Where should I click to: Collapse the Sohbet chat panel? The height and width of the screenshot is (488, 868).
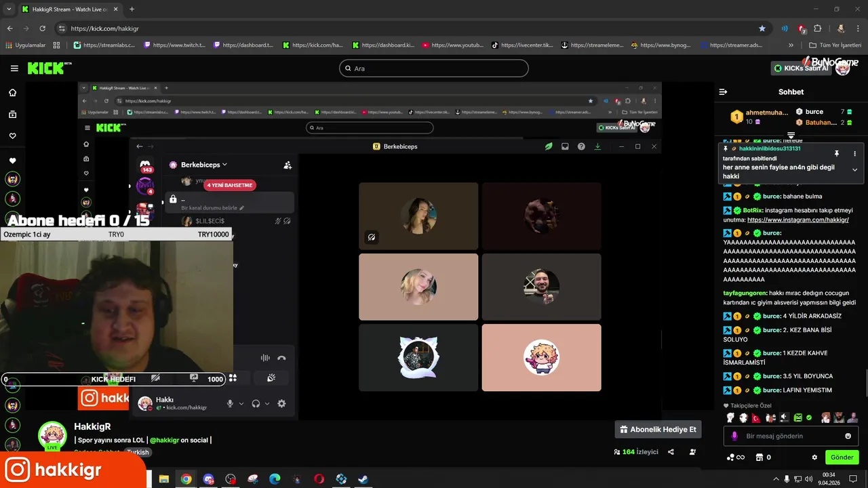tap(723, 91)
